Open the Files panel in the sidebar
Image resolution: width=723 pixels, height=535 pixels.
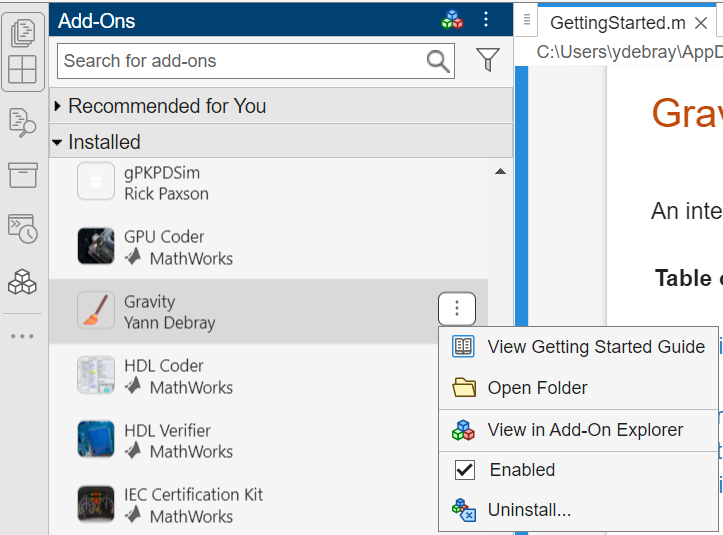(x=22, y=32)
